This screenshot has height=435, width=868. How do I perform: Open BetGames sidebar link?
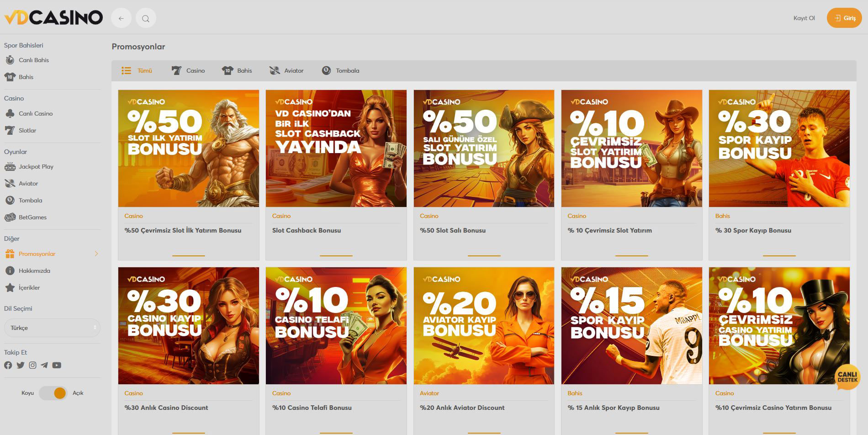coord(32,217)
